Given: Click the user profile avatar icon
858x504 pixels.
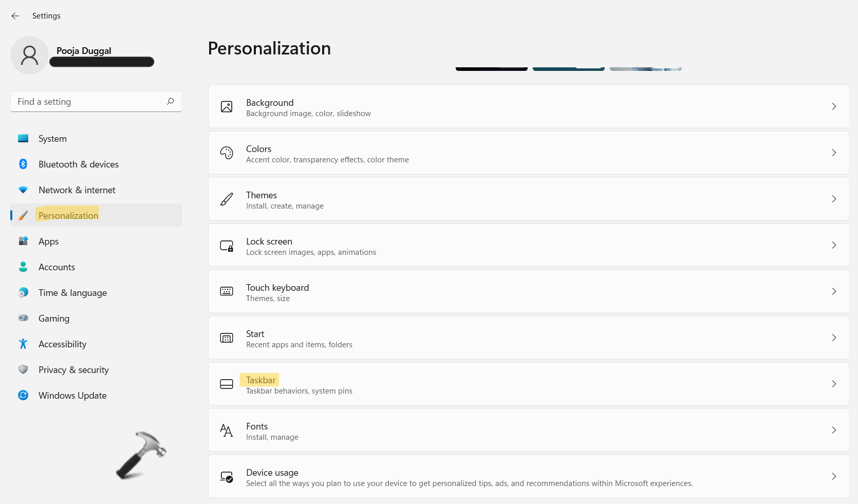Looking at the screenshot, I should 29,55.
